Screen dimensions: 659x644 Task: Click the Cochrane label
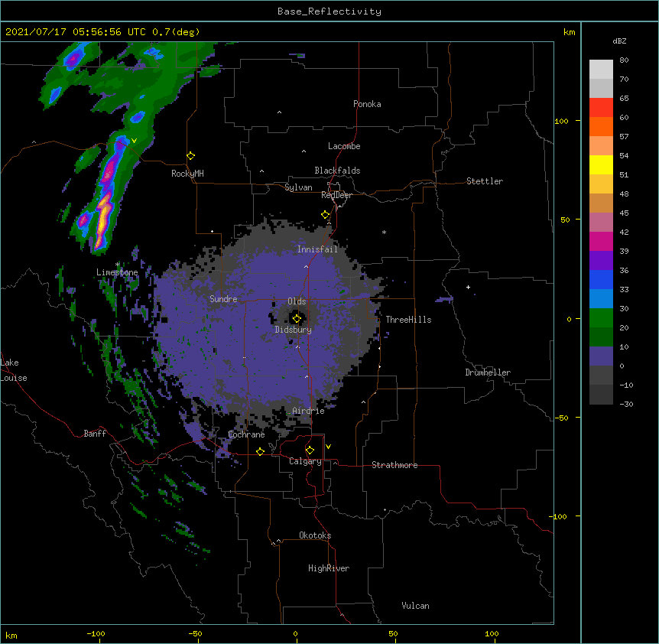(246, 434)
